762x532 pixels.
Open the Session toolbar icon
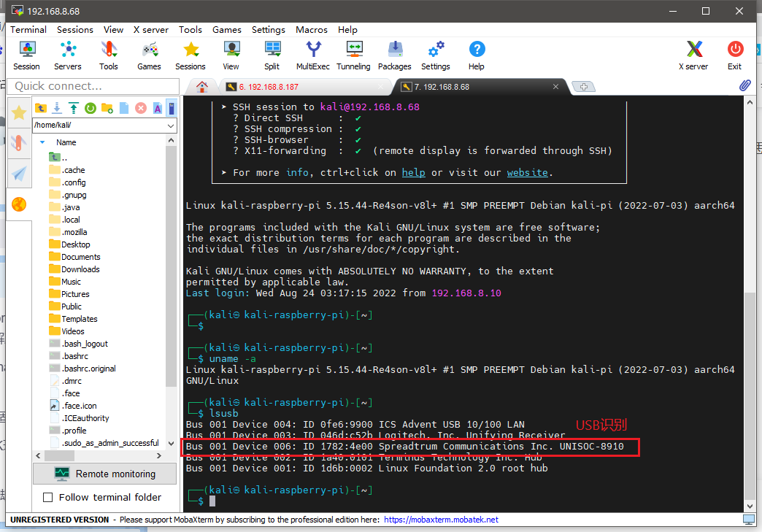click(27, 56)
